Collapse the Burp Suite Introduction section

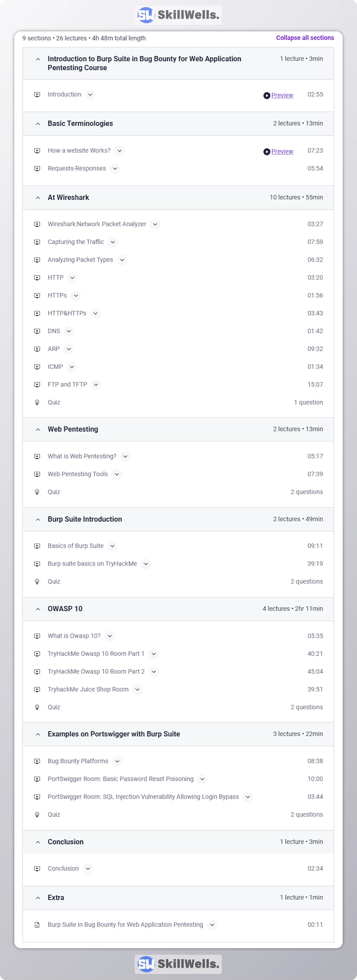pos(38,520)
